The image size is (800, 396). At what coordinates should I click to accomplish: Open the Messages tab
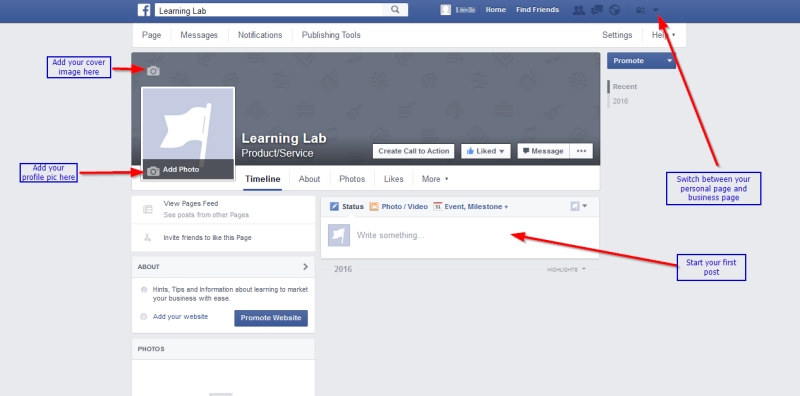click(x=199, y=35)
